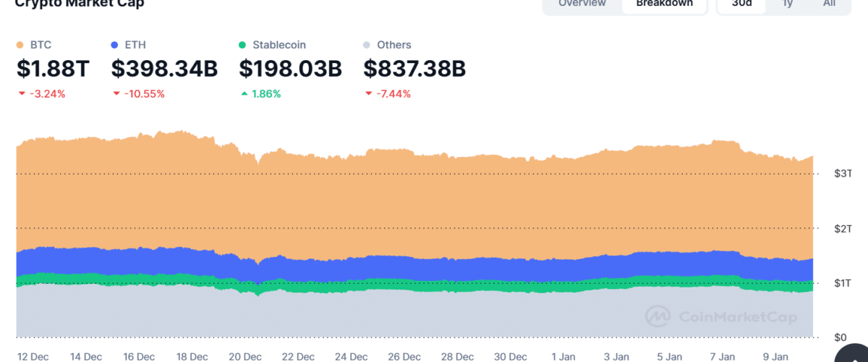
Task: Click the red down arrow beside -10.55%
Action: click(x=116, y=94)
